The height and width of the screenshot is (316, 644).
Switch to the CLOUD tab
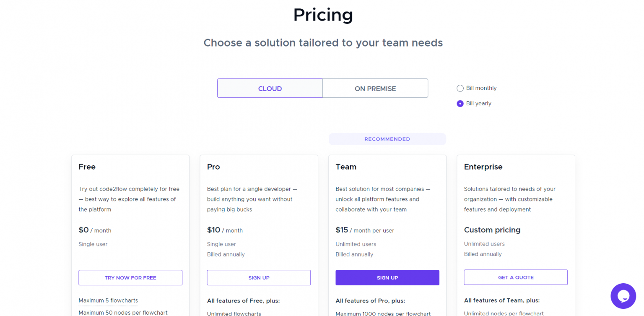point(270,88)
